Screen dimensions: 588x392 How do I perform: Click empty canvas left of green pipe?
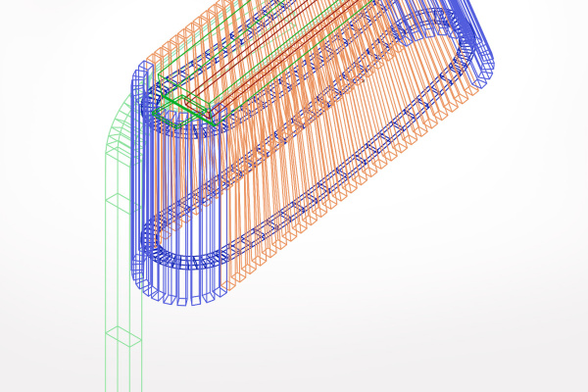(x=49, y=245)
